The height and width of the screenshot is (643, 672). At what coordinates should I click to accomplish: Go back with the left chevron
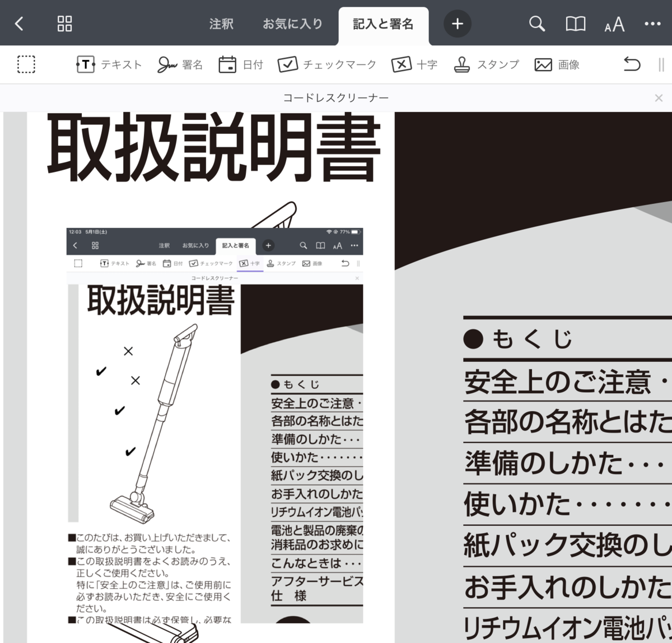[x=18, y=24]
